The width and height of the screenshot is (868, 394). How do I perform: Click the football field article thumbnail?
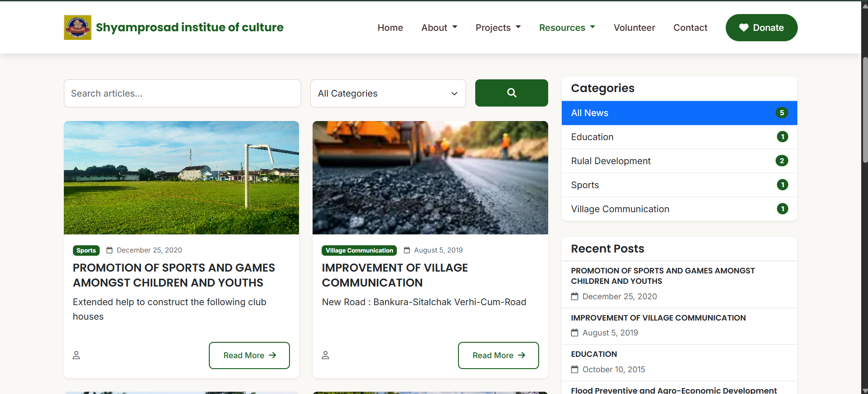coord(181,178)
